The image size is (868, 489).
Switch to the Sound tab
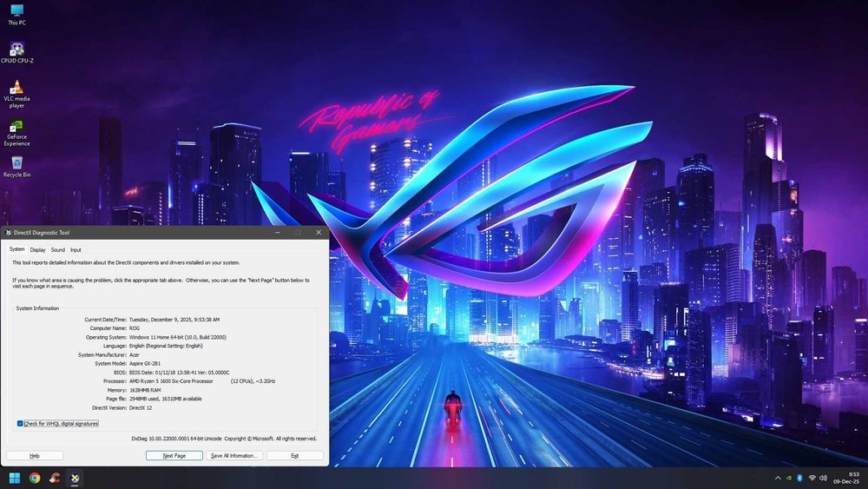point(58,250)
